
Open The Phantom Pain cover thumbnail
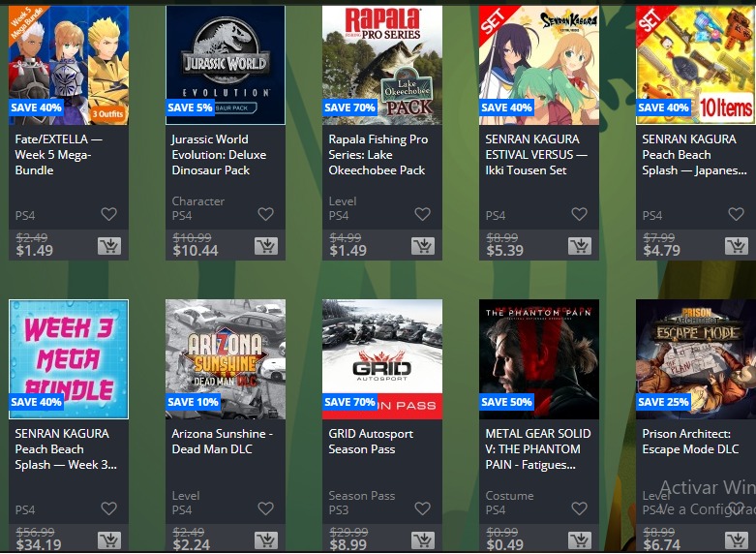539,359
